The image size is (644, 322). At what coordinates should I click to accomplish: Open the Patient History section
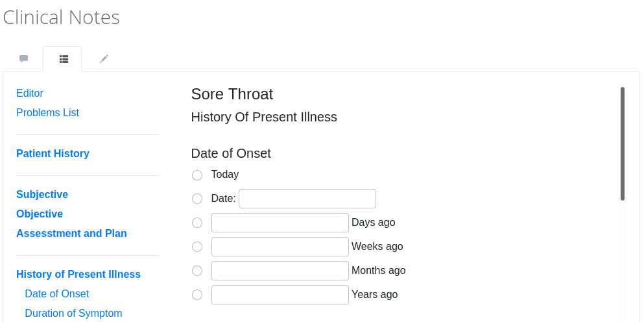click(53, 153)
